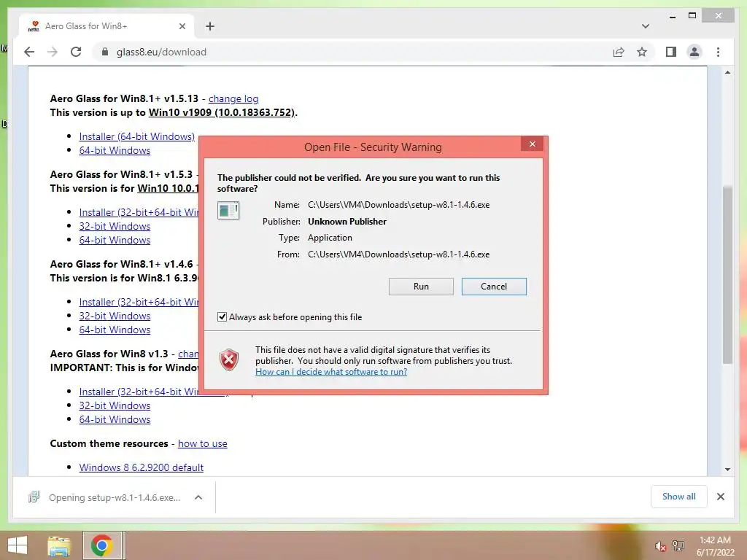The height and width of the screenshot is (560, 747).
Task: Open the tab search dropdown
Action: pos(646,26)
